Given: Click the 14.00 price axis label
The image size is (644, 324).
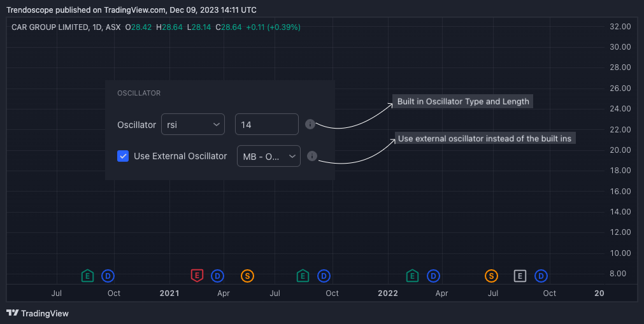Looking at the screenshot, I should tap(620, 212).
